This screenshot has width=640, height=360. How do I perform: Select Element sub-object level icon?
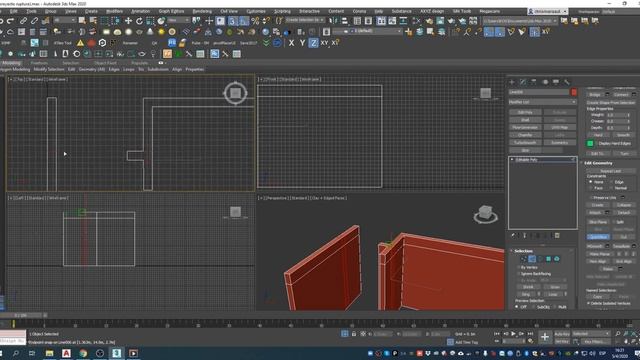pyautogui.click(x=556, y=259)
